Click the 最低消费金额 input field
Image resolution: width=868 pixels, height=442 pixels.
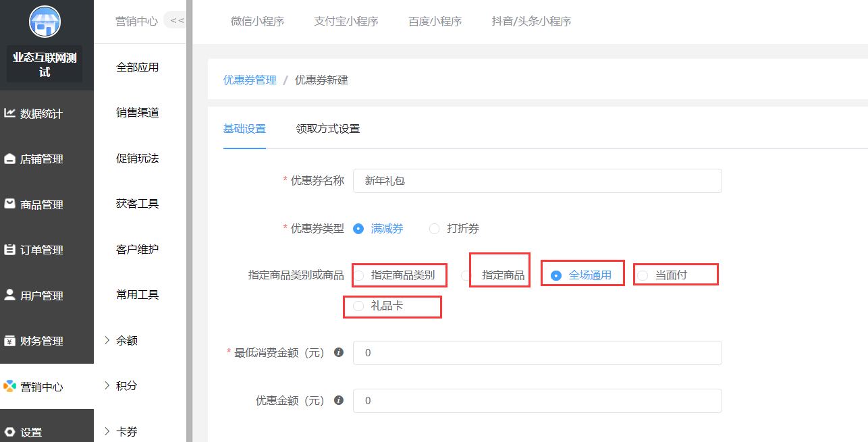click(x=537, y=353)
